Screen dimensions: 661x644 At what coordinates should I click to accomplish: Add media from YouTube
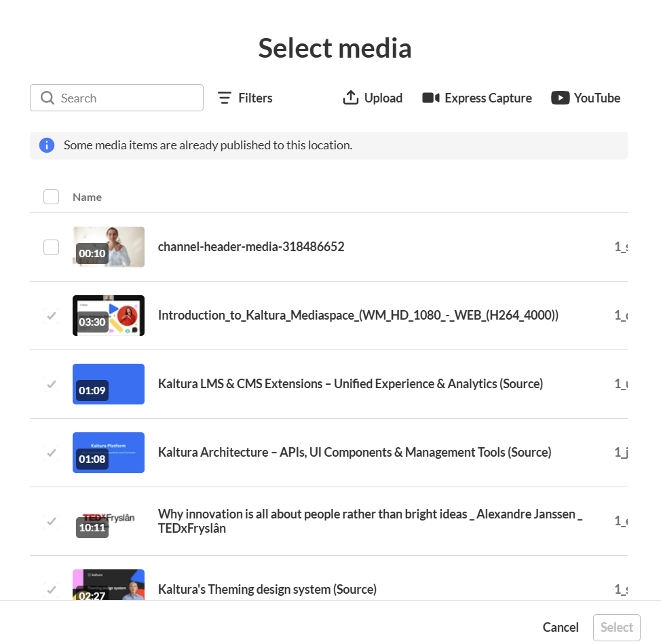point(586,98)
